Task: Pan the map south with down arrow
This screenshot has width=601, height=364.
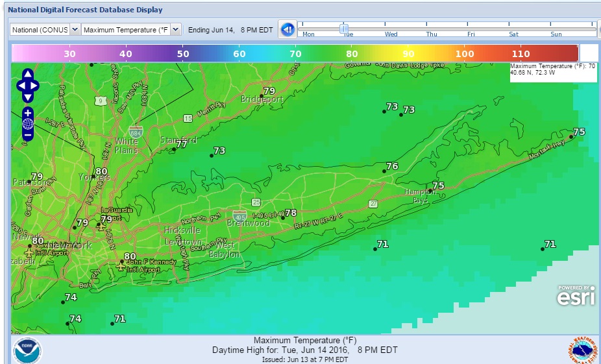Action: click(x=27, y=97)
